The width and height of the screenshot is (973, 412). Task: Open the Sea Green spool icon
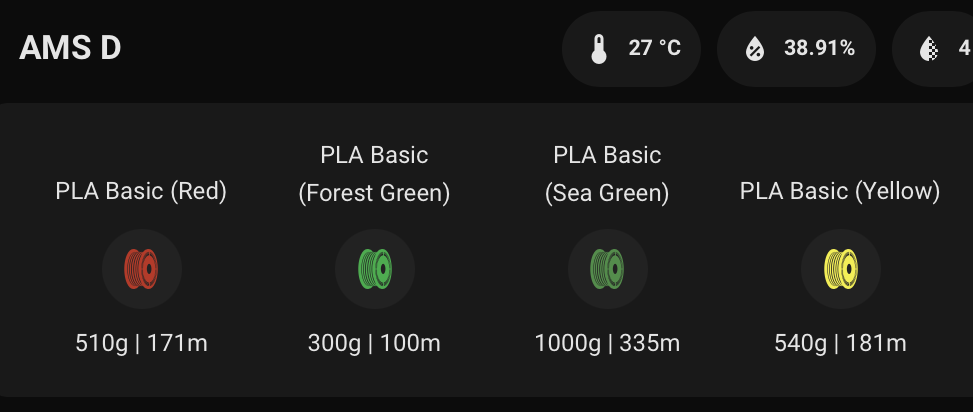pos(608,269)
